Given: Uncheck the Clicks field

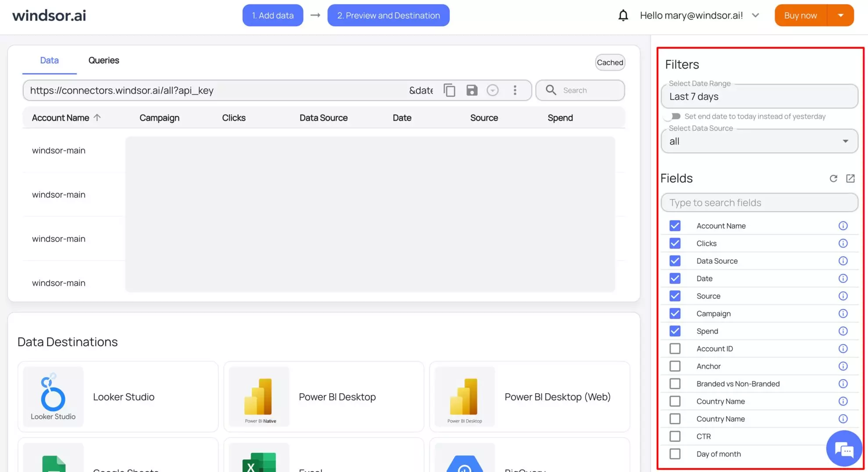Looking at the screenshot, I should tap(675, 243).
